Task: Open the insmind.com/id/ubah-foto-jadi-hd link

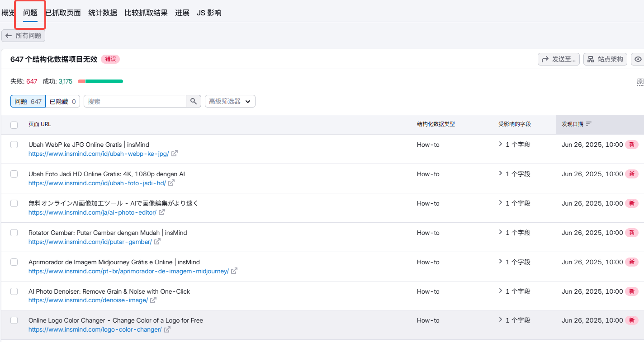Action: 99,183
